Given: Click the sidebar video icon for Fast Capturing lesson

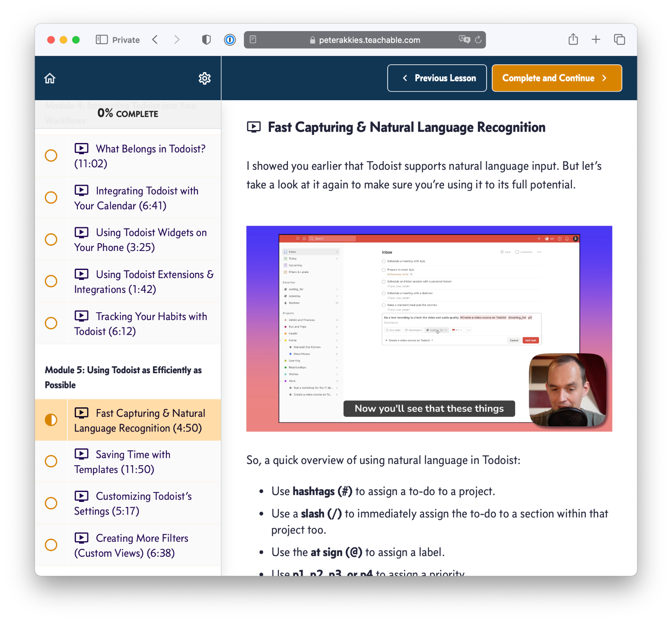Looking at the screenshot, I should [x=82, y=413].
